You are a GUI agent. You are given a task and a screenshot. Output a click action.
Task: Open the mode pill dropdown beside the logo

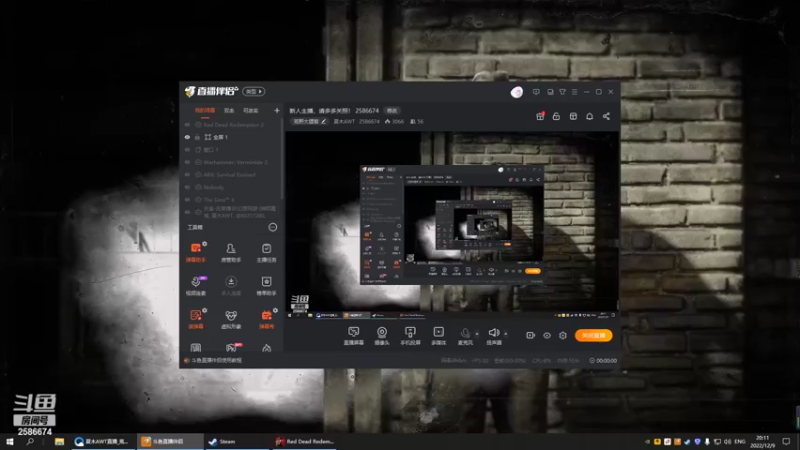[x=254, y=91]
